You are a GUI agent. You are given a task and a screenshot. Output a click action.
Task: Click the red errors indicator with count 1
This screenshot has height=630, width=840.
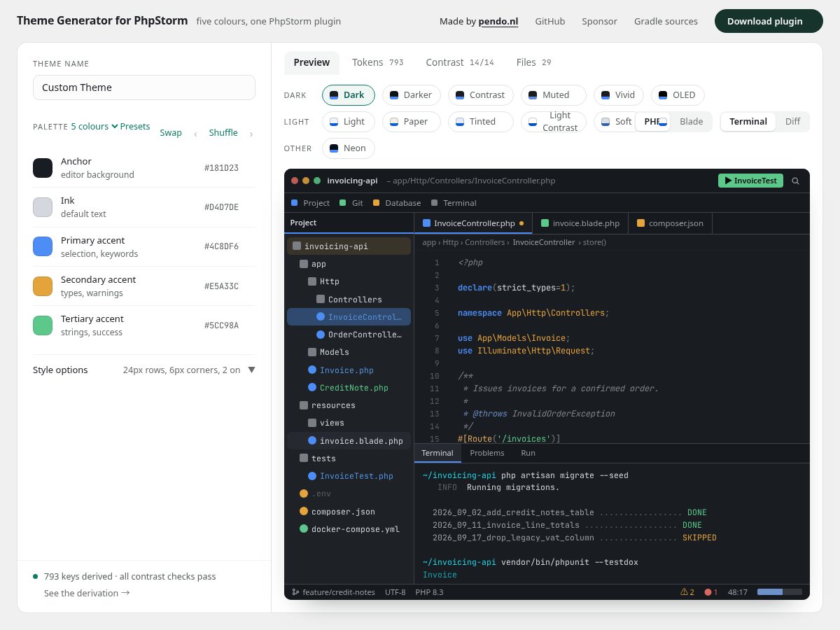711,592
